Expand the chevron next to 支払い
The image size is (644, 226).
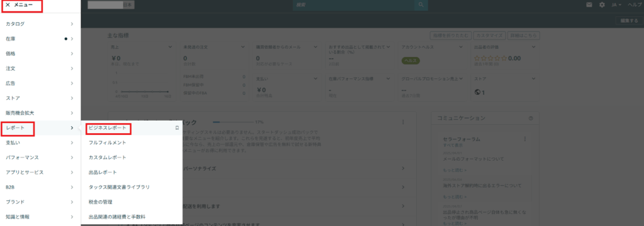(x=72, y=143)
